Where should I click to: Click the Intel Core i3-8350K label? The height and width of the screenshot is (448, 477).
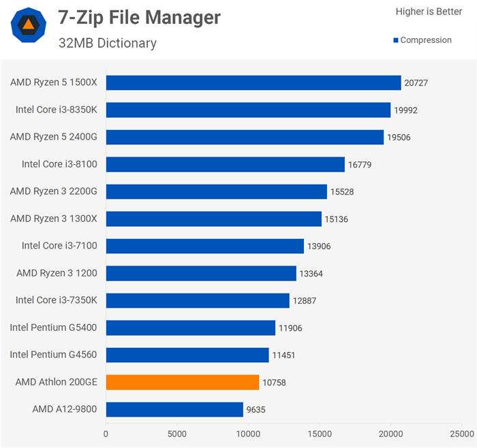coord(57,110)
